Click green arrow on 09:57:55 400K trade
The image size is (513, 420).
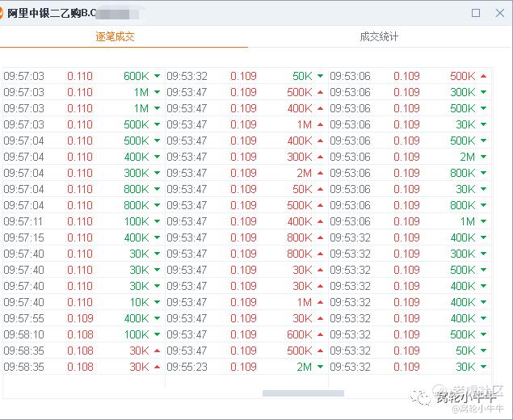point(157,319)
